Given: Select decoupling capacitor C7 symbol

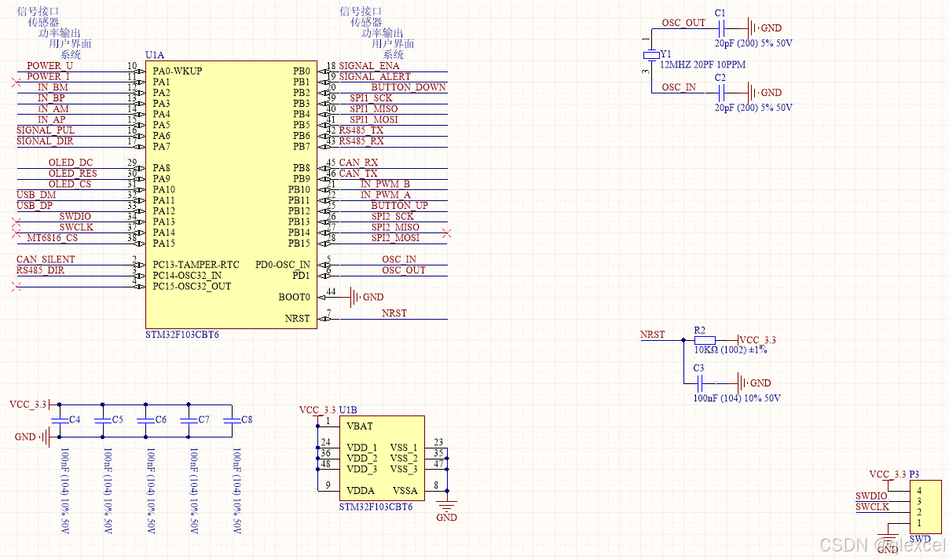Looking at the screenshot, I should coord(189,420).
